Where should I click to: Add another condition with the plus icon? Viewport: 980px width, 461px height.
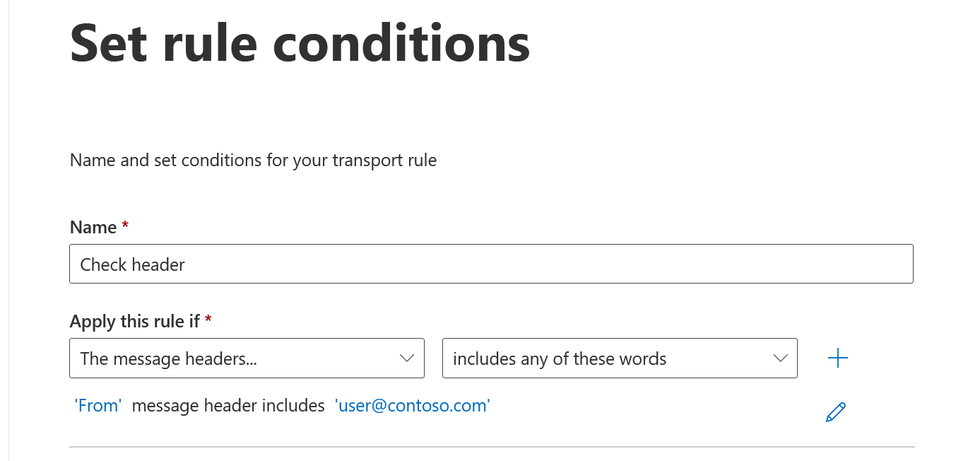(x=837, y=358)
